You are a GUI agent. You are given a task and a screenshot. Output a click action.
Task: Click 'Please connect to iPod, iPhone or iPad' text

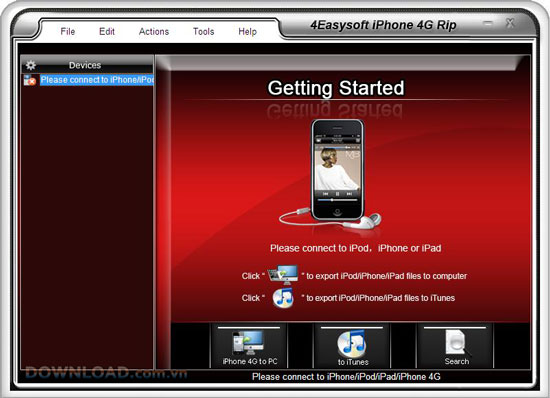tap(356, 248)
